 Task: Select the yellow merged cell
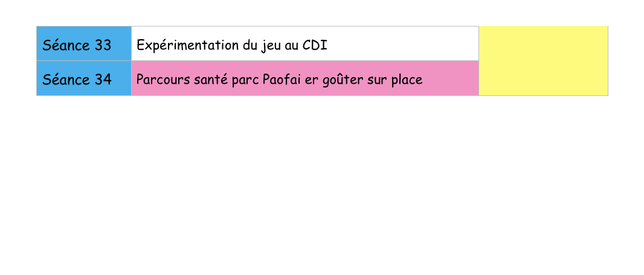[543, 60]
